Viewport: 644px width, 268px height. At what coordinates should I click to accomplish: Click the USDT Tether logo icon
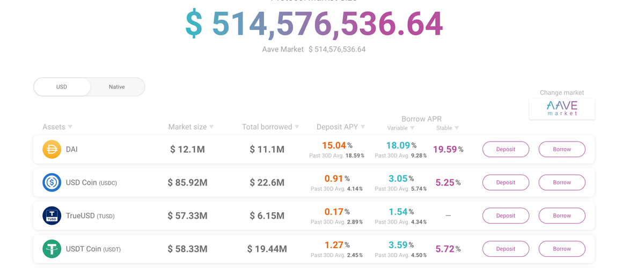coord(52,249)
